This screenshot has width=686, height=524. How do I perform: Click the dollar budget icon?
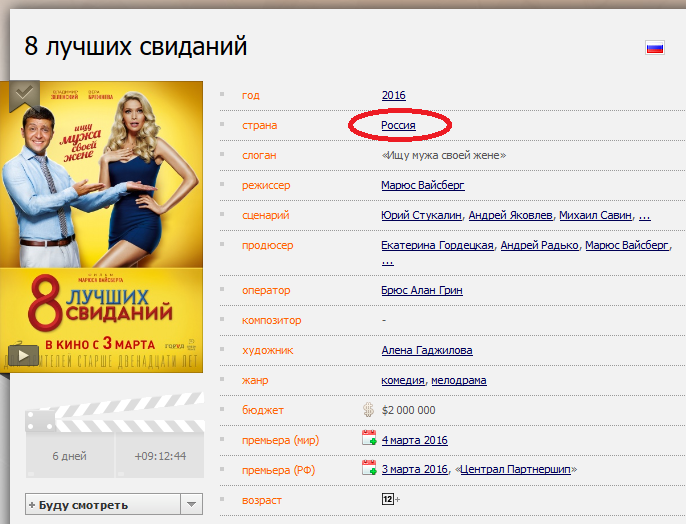(368, 410)
